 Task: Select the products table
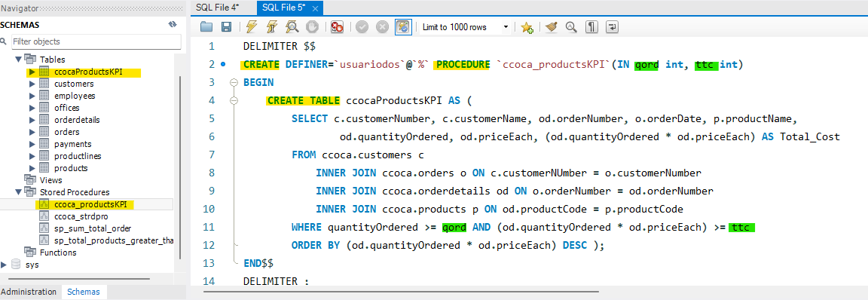(x=71, y=167)
